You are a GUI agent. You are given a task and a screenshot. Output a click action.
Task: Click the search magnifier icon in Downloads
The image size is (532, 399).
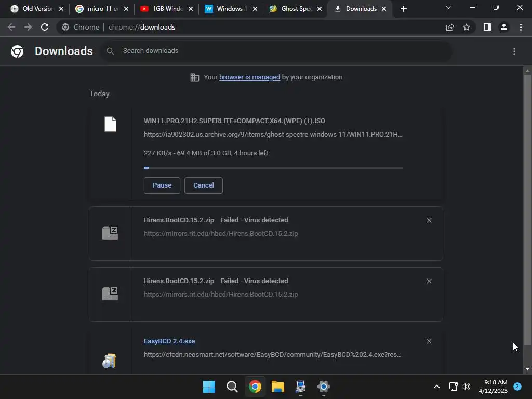point(110,51)
